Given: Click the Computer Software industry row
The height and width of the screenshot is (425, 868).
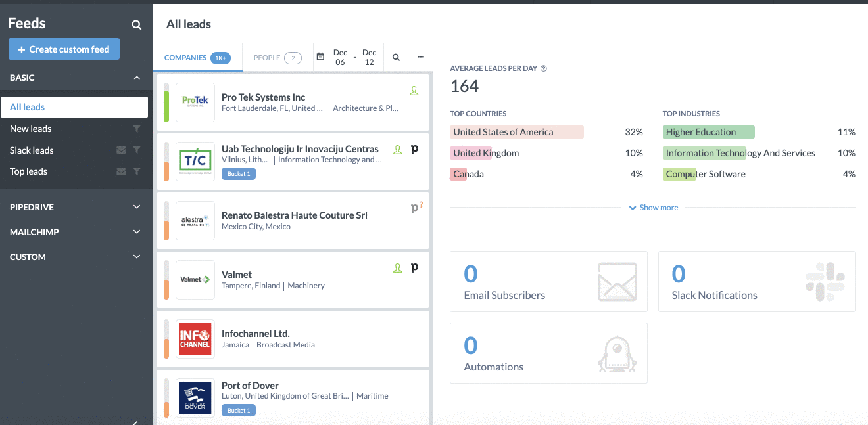Looking at the screenshot, I should (759, 174).
